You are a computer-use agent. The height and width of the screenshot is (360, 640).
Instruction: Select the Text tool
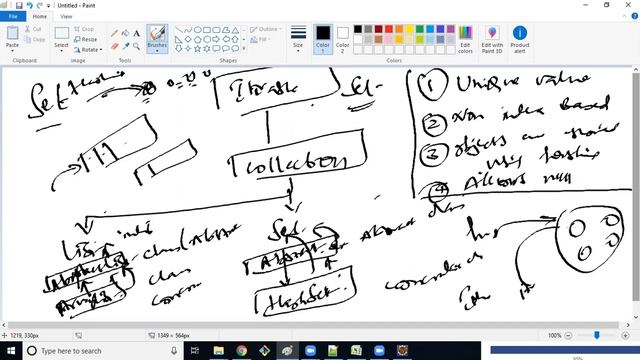tap(136, 33)
